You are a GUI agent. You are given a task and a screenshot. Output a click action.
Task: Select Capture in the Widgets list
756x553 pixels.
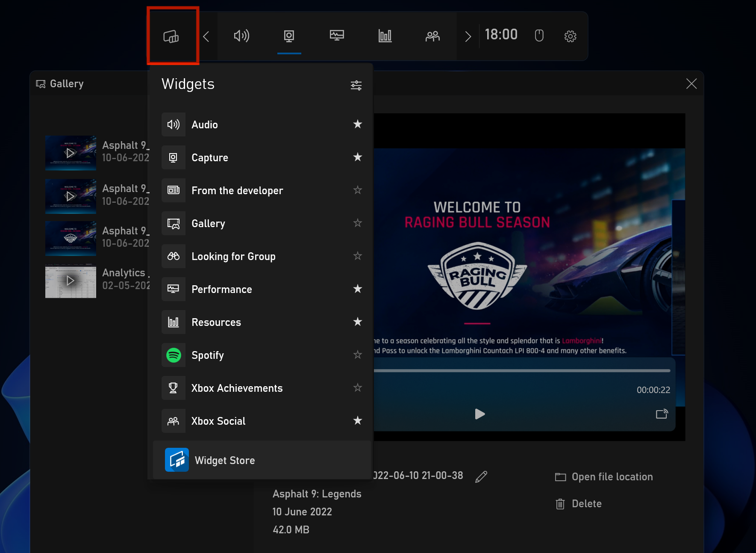coord(262,157)
